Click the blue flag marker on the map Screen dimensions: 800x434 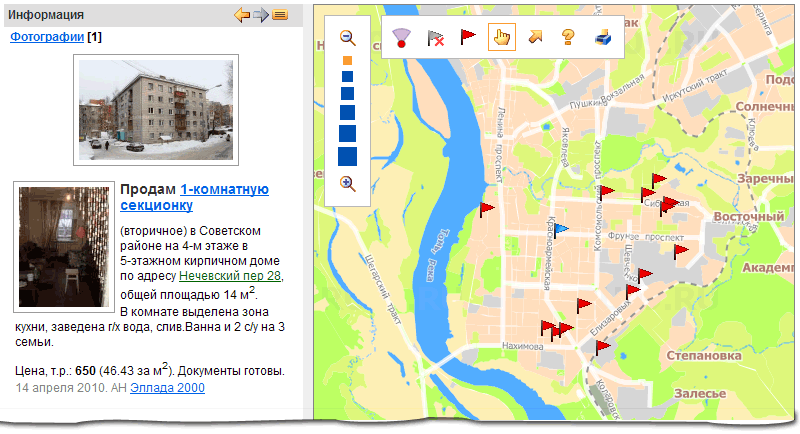pos(562,229)
